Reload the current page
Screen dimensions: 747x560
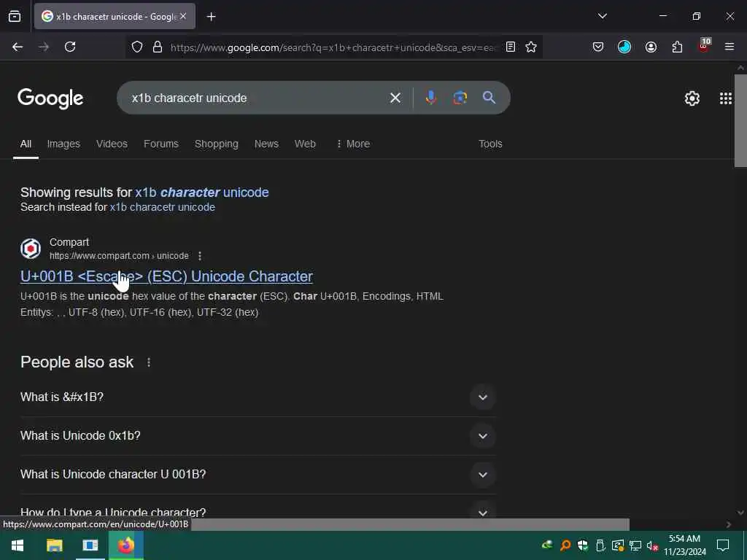click(x=70, y=47)
